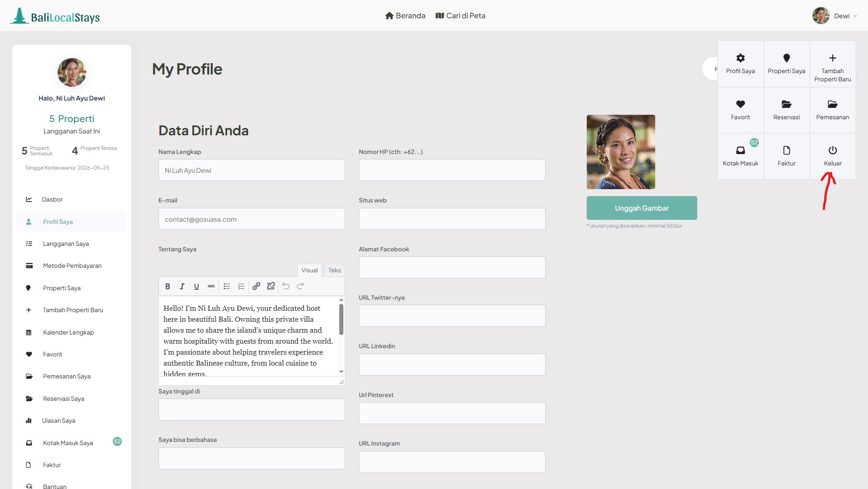Image resolution: width=868 pixels, height=489 pixels.
Task: Toggle bold formatting in editor
Action: coord(168,286)
